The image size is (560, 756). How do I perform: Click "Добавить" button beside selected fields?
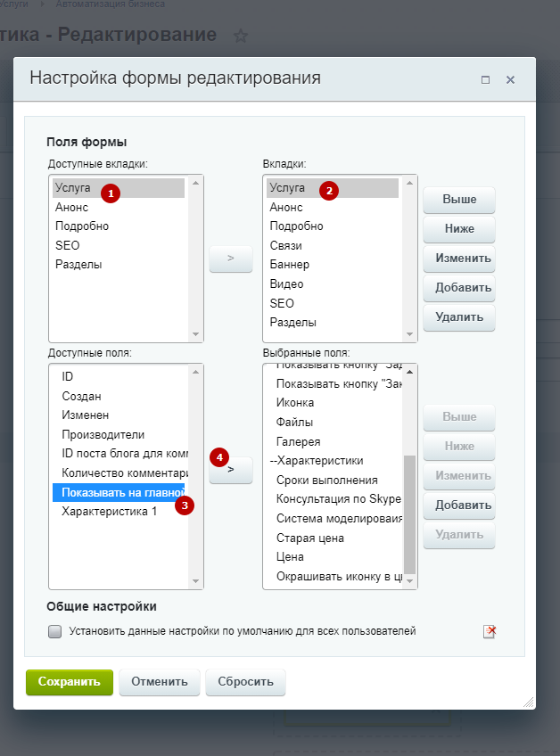tap(458, 505)
